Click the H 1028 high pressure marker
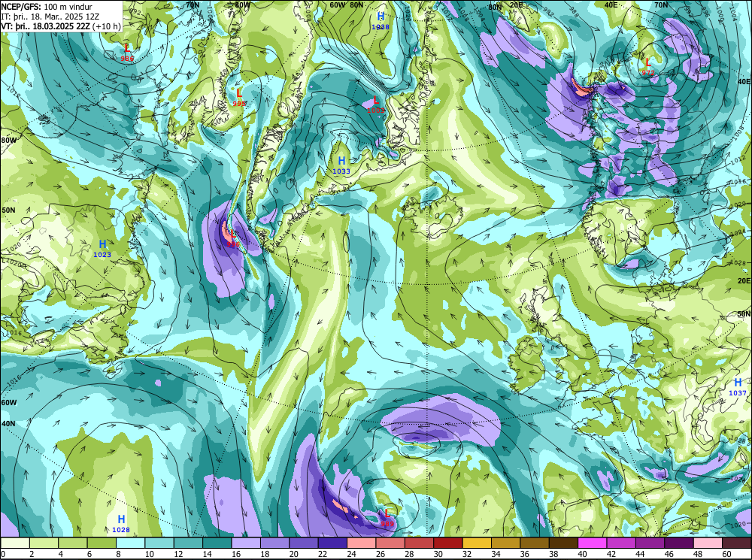 point(121,523)
